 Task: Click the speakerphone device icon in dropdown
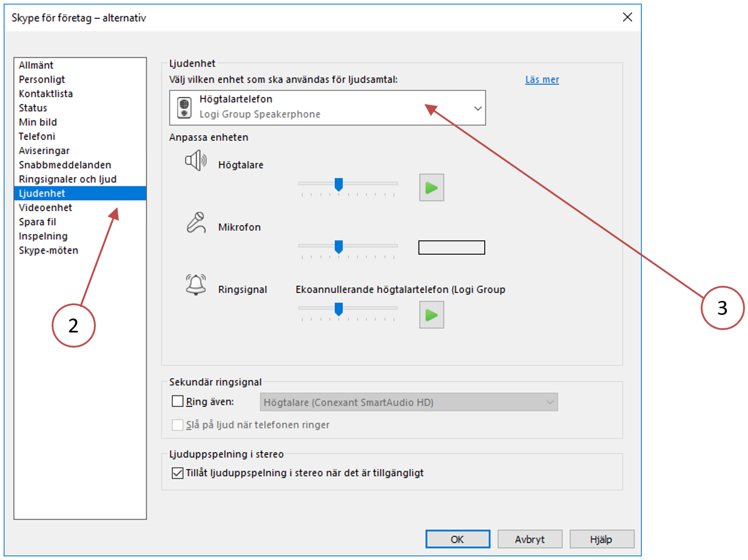tap(184, 107)
